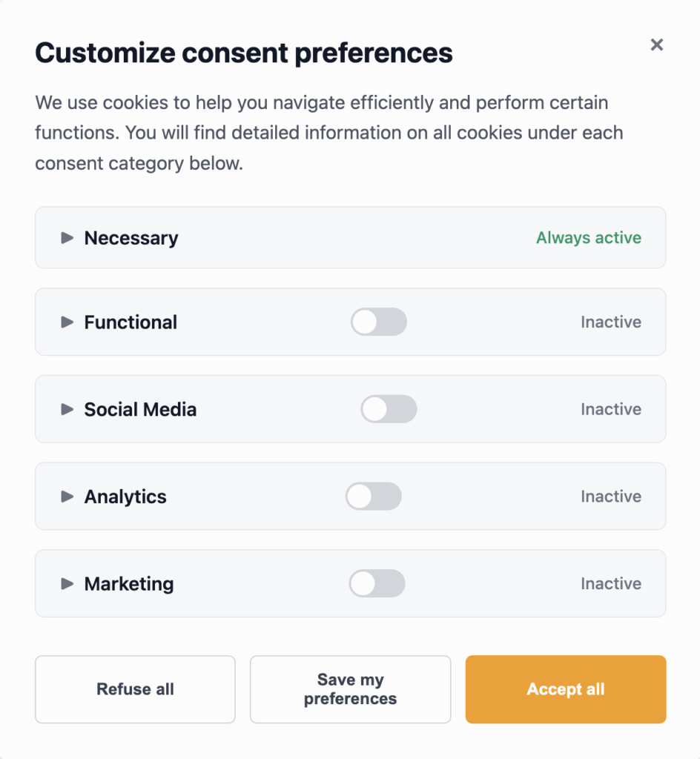Image resolution: width=700 pixels, height=759 pixels.
Task: Click the Always active status text
Action: [x=589, y=238]
